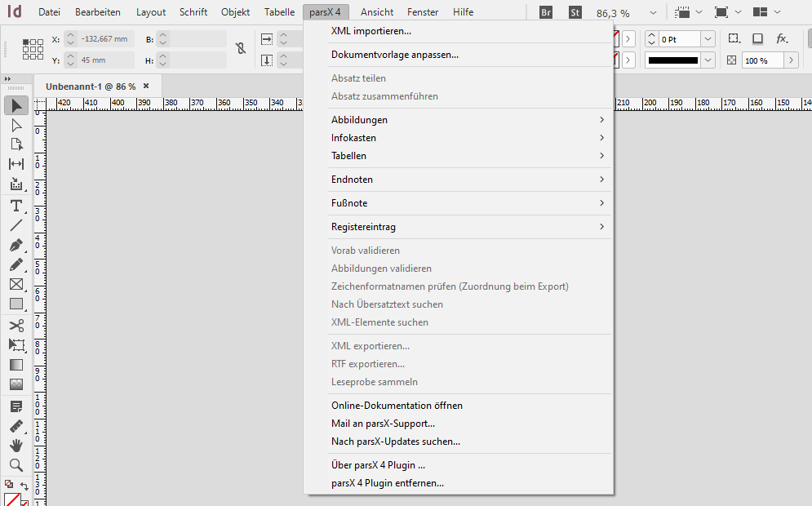
Task: Open the Layout menu
Action: (x=151, y=12)
